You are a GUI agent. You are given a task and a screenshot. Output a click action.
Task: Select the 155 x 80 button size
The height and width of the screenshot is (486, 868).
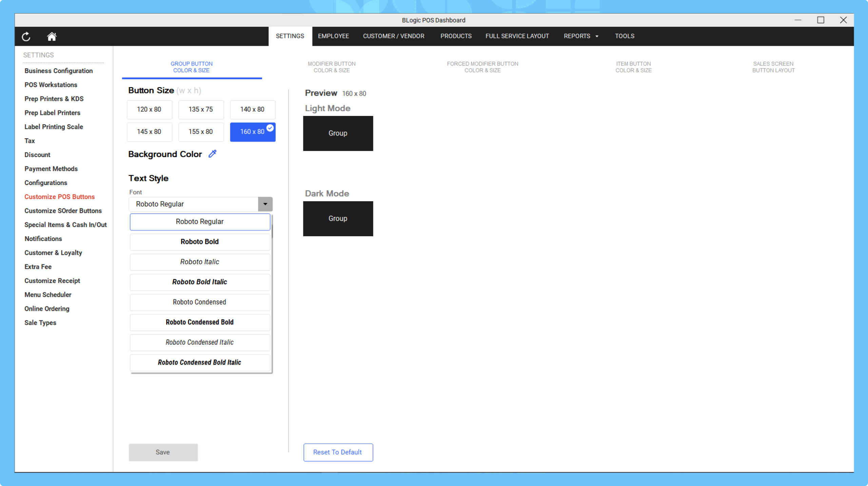tap(201, 132)
